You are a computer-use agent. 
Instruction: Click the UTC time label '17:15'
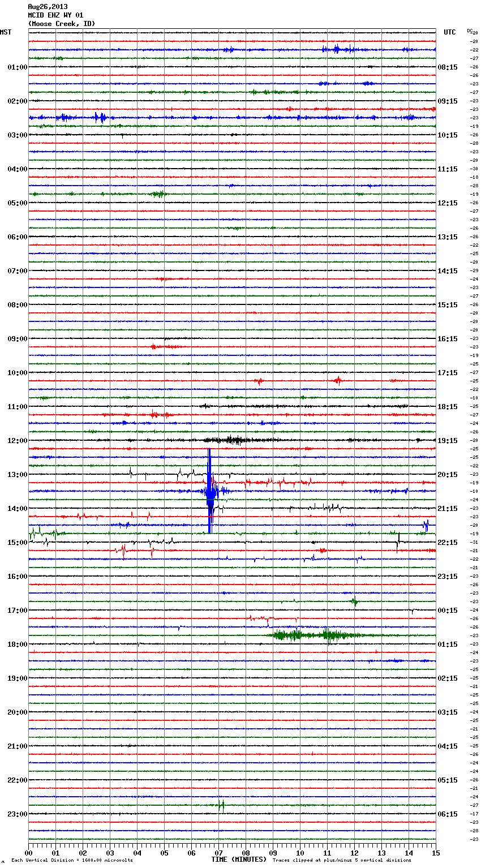[448, 372]
